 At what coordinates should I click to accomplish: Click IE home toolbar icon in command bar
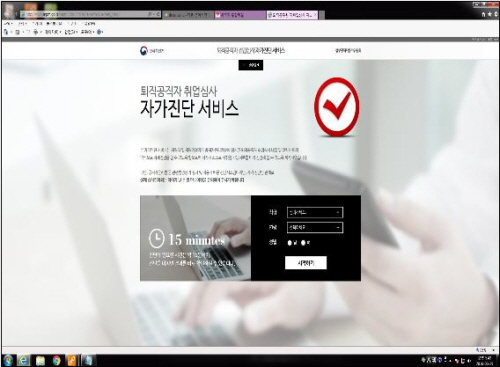click(6, 32)
